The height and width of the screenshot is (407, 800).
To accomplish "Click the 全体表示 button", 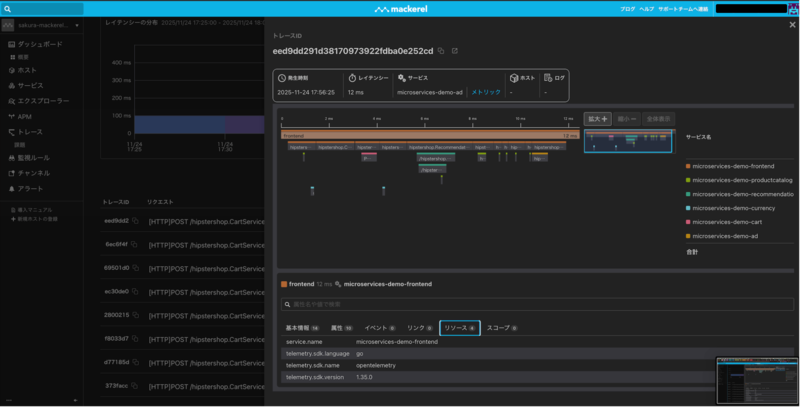I will pos(659,119).
